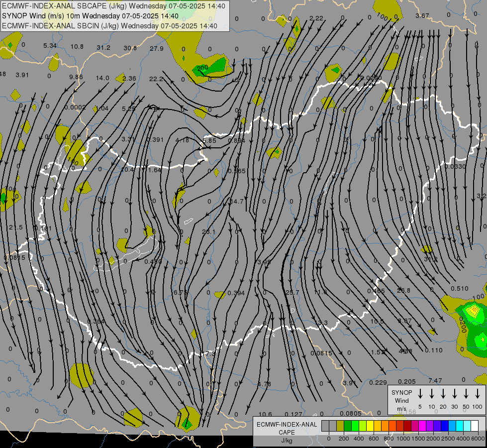Click the map value 0.229
Screen dimensions: 487x448
pos(378,382)
